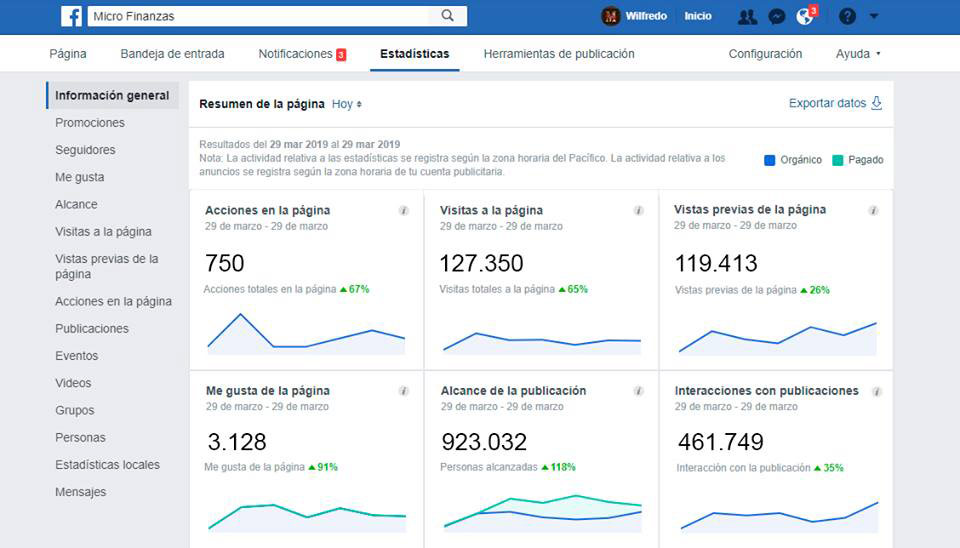The image size is (960, 548).
Task: Open Alcance in the sidebar
Action: point(76,205)
